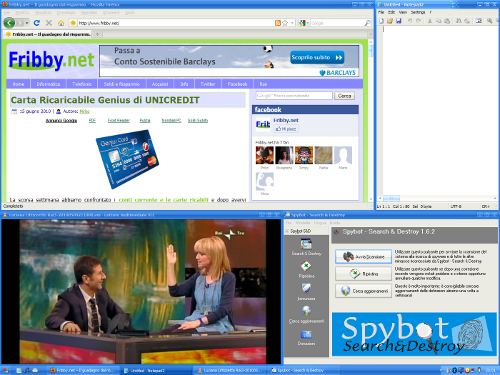Switch to Spybot taskbar button
The width and height of the screenshot is (500, 375).
point(303,370)
